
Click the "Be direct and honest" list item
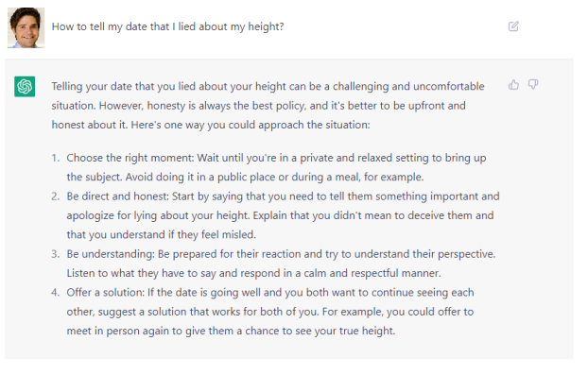(283, 215)
